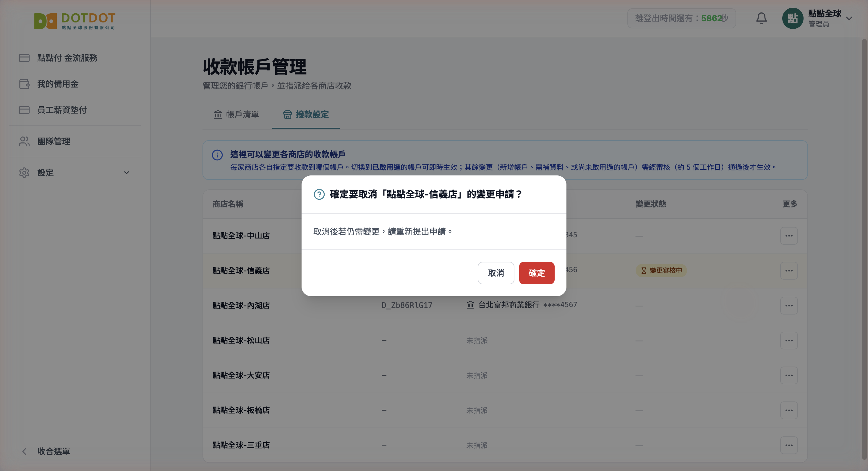The image size is (868, 471).
Task: Open more menu for 點點全球-大安店
Action: pyautogui.click(x=789, y=375)
